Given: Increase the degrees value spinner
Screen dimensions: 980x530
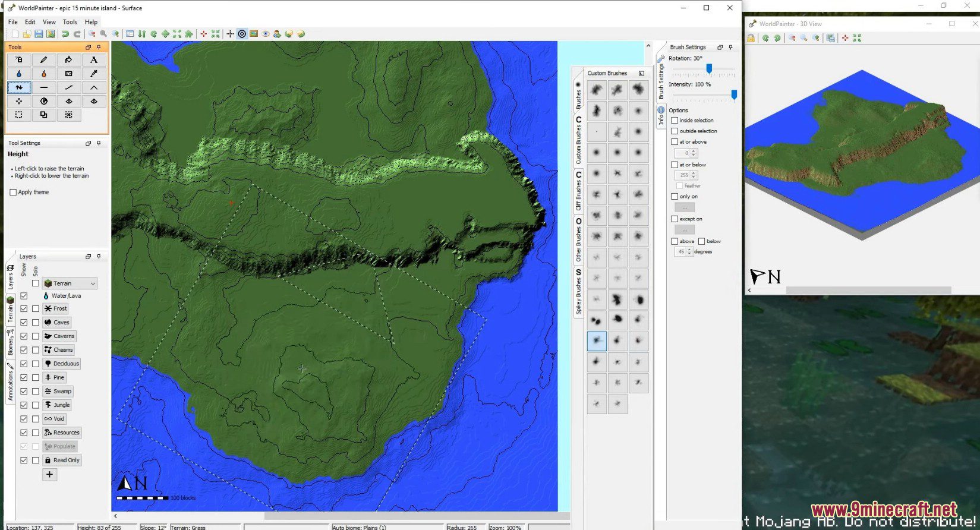Looking at the screenshot, I should [x=689, y=250].
